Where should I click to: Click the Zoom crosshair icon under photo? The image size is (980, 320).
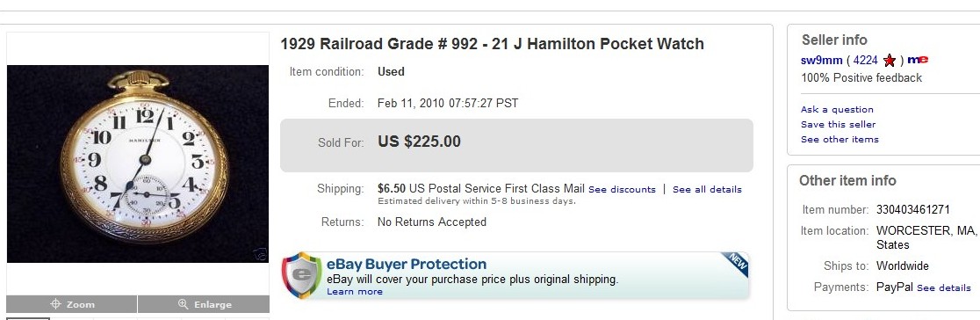(55, 304)
